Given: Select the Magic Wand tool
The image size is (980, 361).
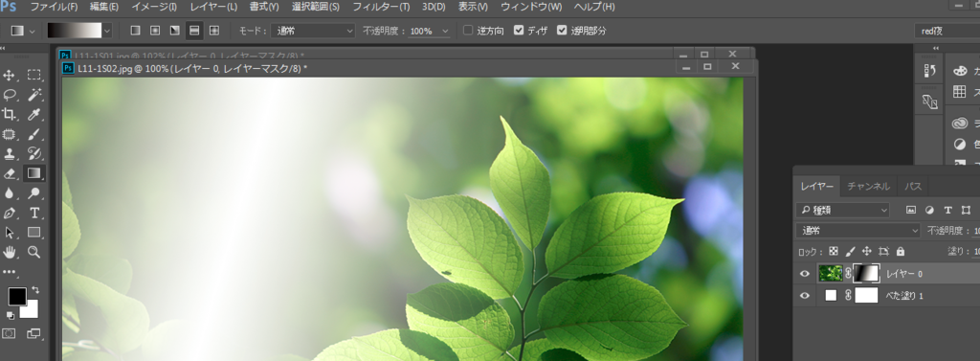Looking at the screenshot, I should pos(34,95).
